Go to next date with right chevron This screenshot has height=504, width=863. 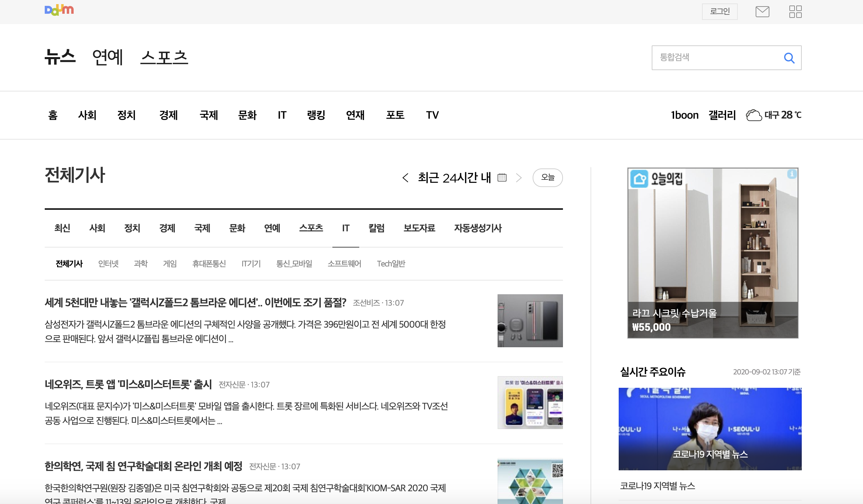coord(519,178)
